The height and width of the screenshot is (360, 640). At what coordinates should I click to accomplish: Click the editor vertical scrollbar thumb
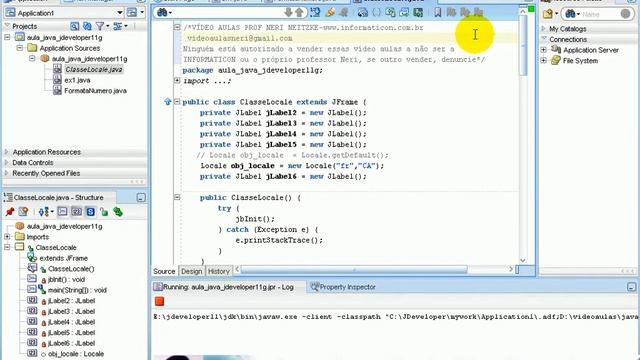[x=523, y=45]
